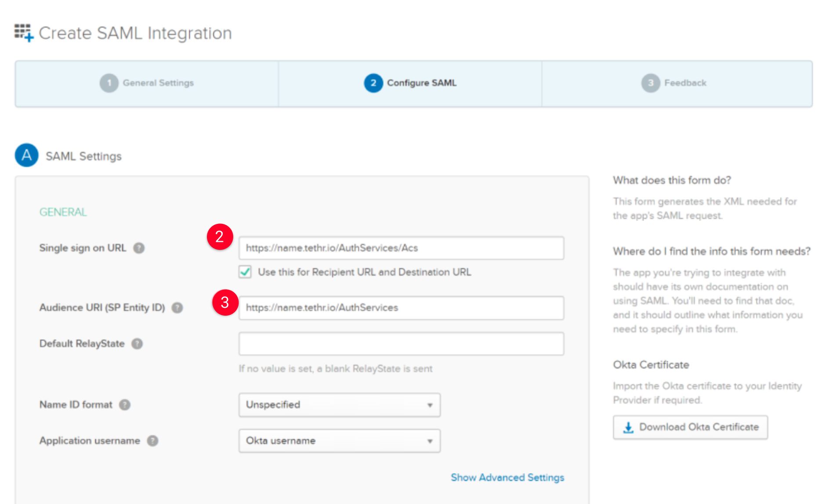The height and width of the screenshot is (504, 829).
Task: Open help for Application username
Action: click(152, 441)
